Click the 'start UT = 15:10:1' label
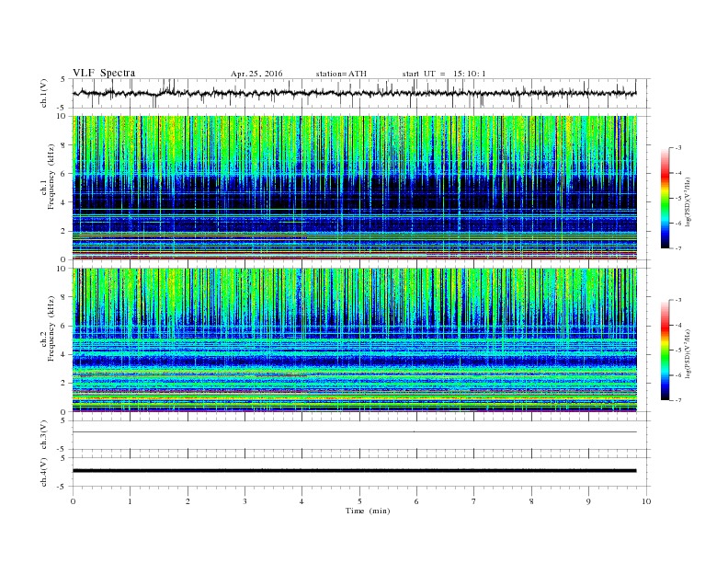The image size is (728, 563). [444, 74]
